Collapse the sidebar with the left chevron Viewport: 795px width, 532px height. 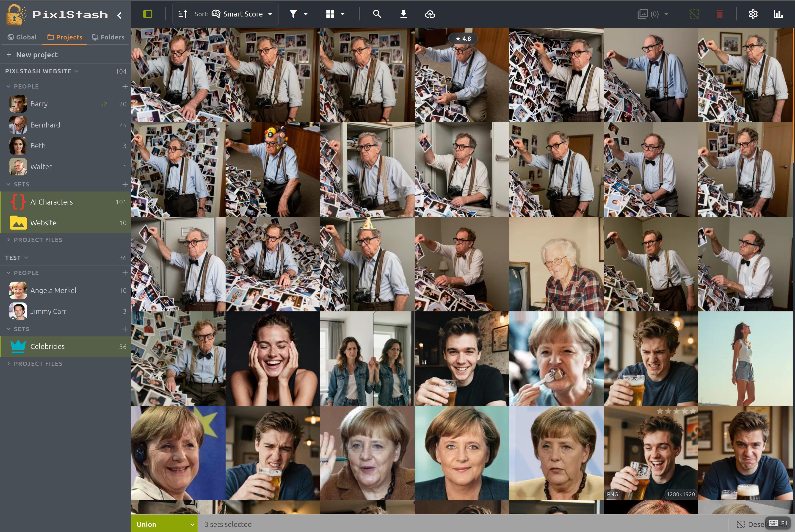pyautogui.click(x=119, y=15)
